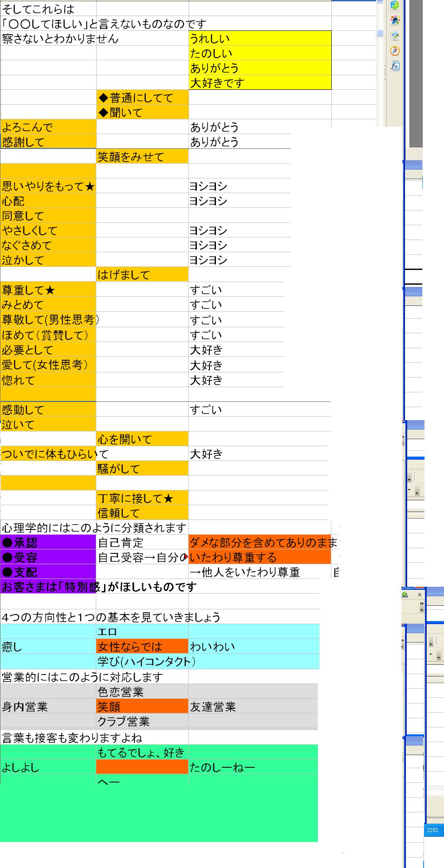The height and width of the screenshot is (868, 444).
Task: Select the yellow cell たのしい
Action: pyautogui.click(x=260, y=53)
